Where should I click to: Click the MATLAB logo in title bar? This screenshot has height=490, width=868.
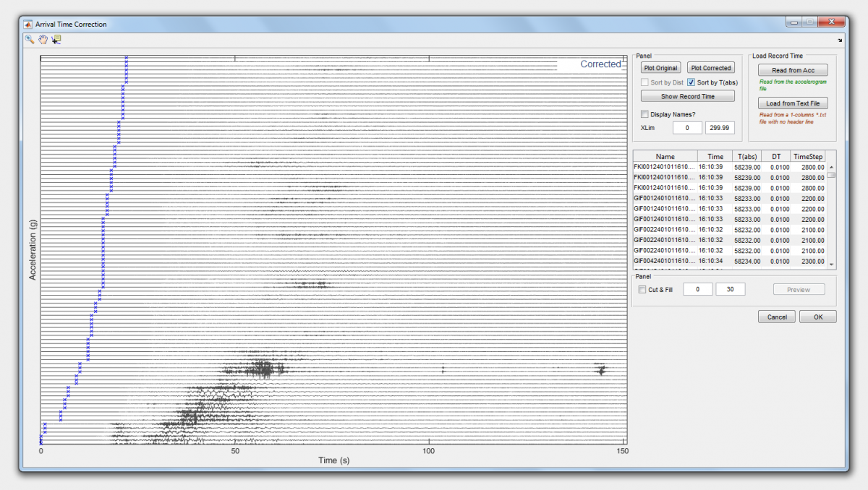pyautogui.click(x=28, y=24)
